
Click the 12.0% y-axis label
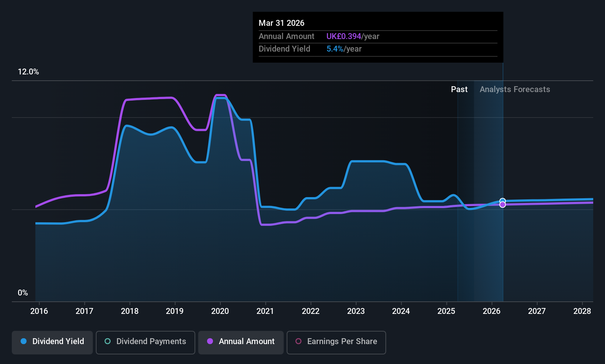tap(28, 71)
